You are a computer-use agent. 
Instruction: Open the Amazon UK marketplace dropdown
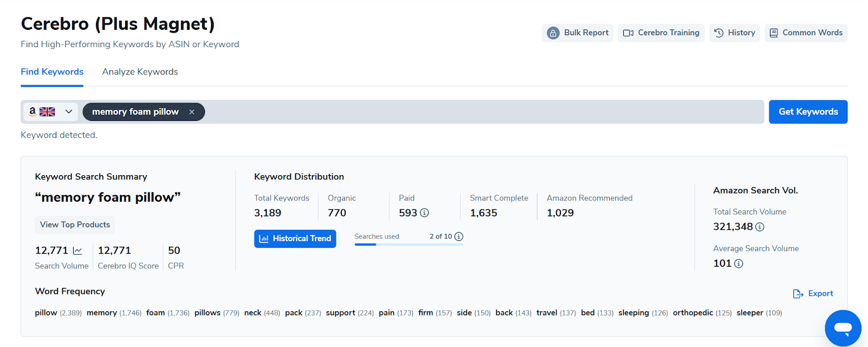pos(50,112)
